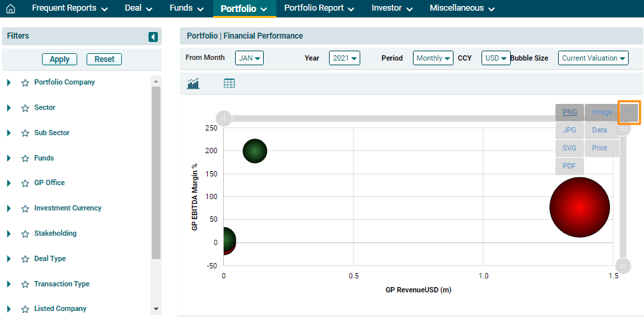Click the home icon in navigation bar
The image size is (644, 317).
click(10, 9)
